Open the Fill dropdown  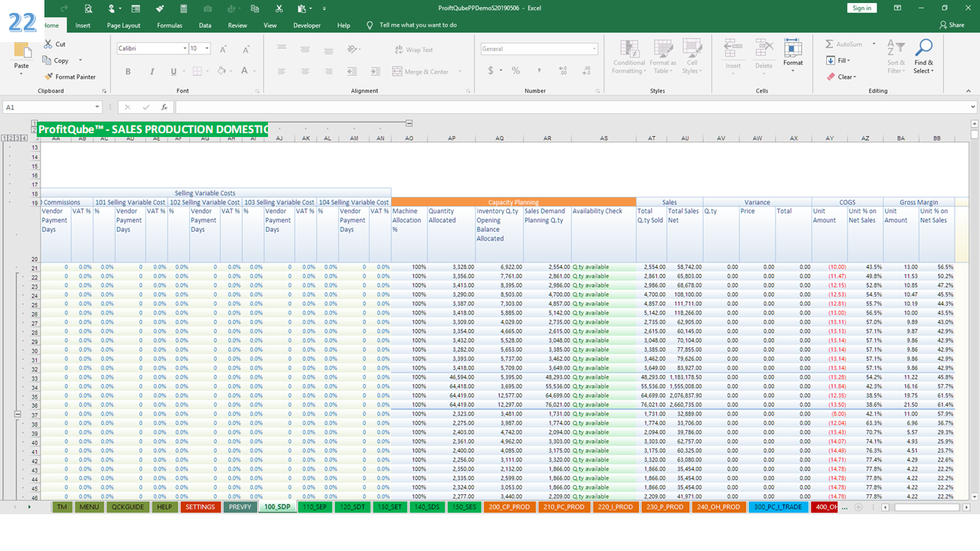tap(840, 60)
